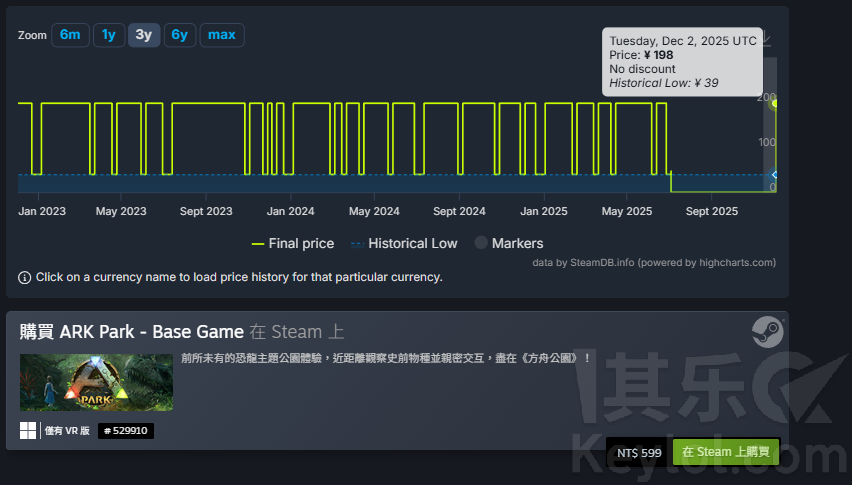Click the blue diamond marker on chart

773,175
